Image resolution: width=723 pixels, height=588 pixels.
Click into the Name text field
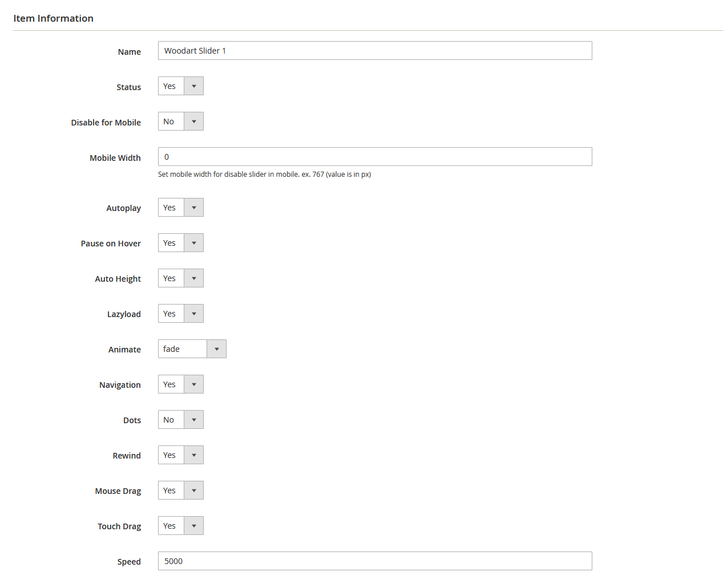(374, 51)
